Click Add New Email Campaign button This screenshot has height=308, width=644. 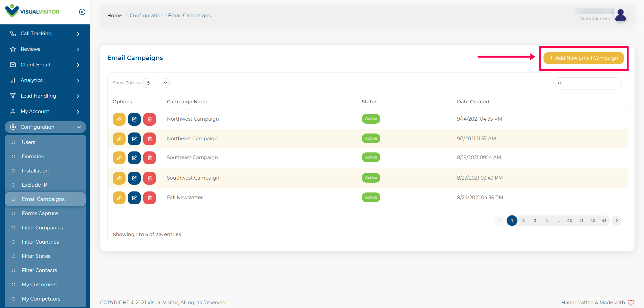coord(583,58)
